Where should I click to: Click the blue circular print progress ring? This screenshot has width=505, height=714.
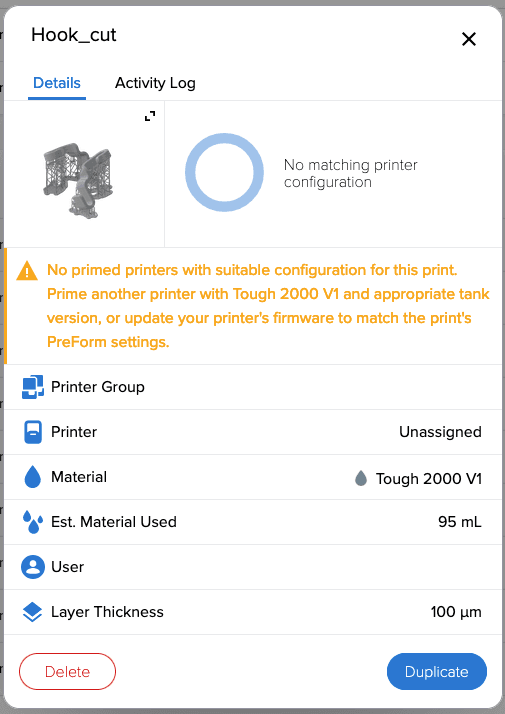click(x=224, y=173)
